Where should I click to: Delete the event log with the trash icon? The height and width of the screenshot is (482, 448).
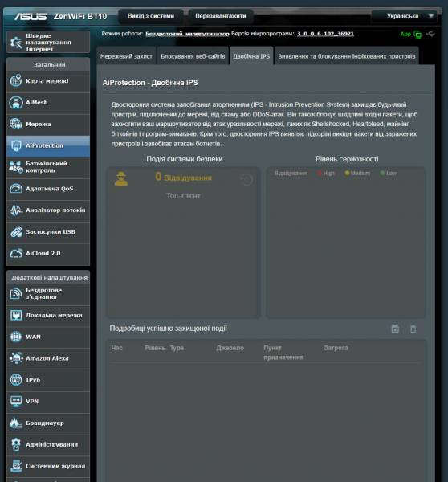(x=413, y=329)
